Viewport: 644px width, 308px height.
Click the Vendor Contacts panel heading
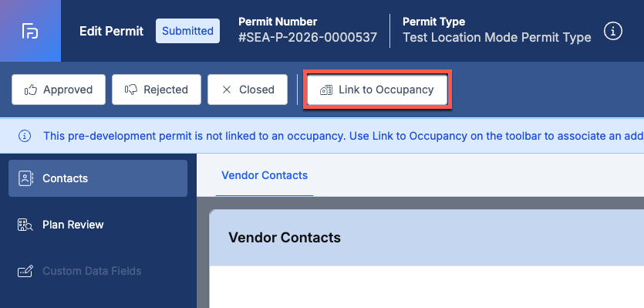click(x=285, y=238)
